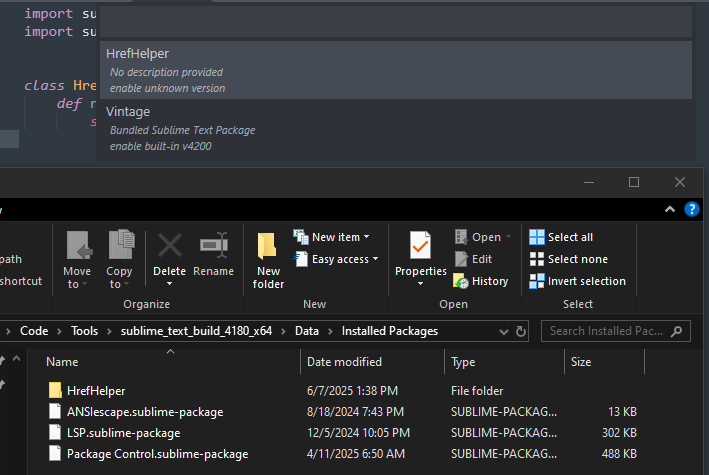Click Installed Packages in breadcrumb

point(390,331)
